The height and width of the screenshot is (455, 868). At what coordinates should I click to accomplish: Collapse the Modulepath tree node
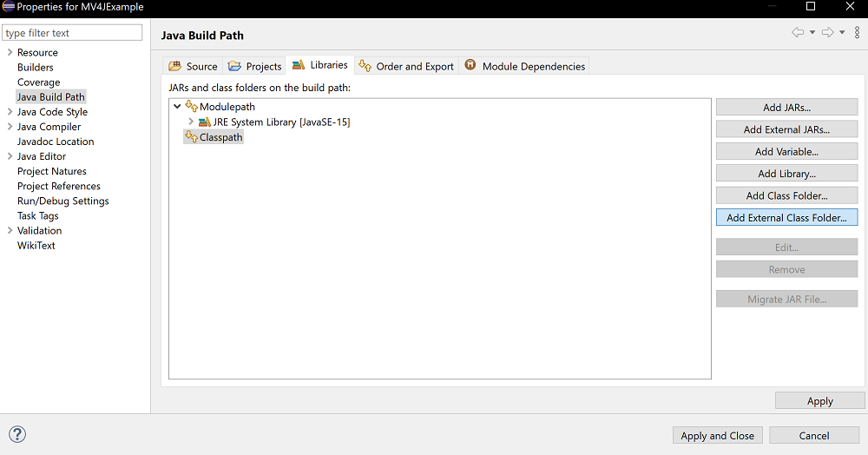pos(177,106)
